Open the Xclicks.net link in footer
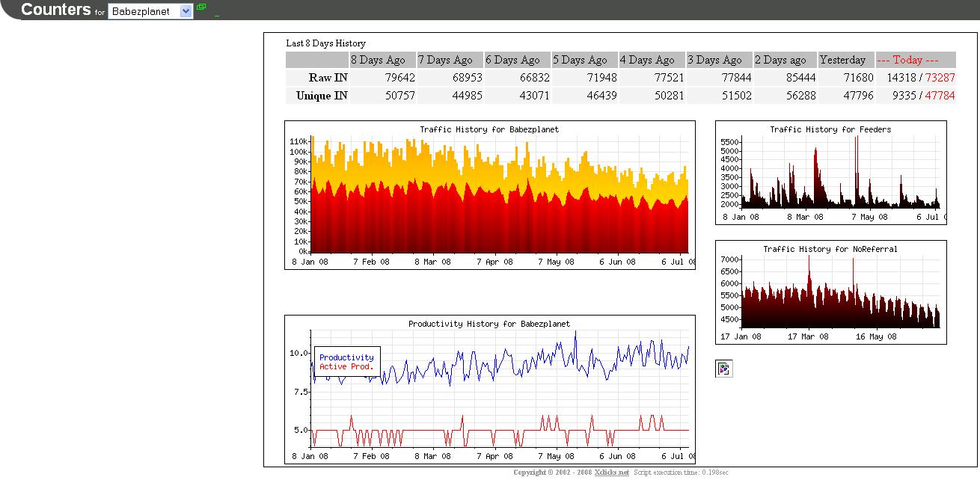This screenshot has width=980, height=483. (x=612, y=473)
